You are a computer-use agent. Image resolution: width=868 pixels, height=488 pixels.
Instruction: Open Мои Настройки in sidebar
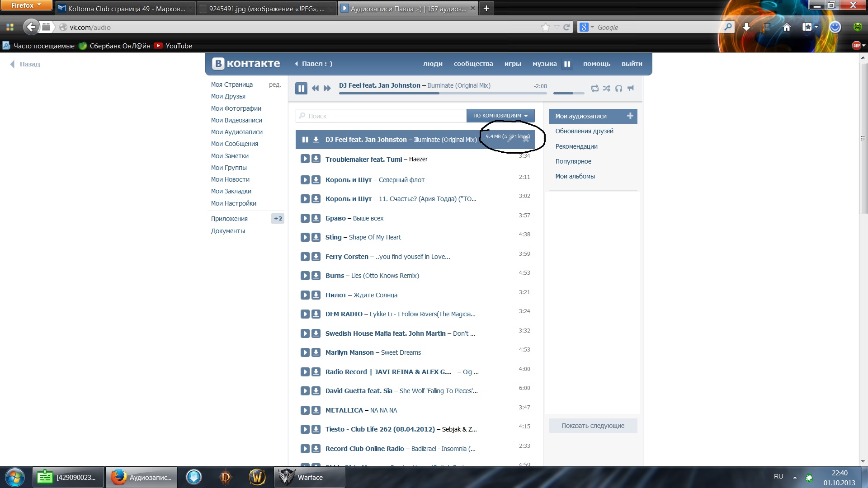pos(233,203)
